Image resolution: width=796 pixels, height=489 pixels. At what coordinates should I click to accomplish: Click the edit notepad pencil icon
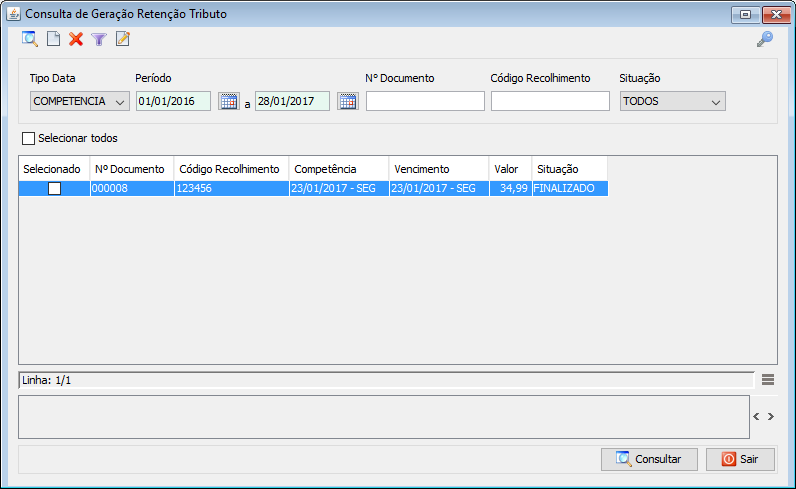point(123,39)
